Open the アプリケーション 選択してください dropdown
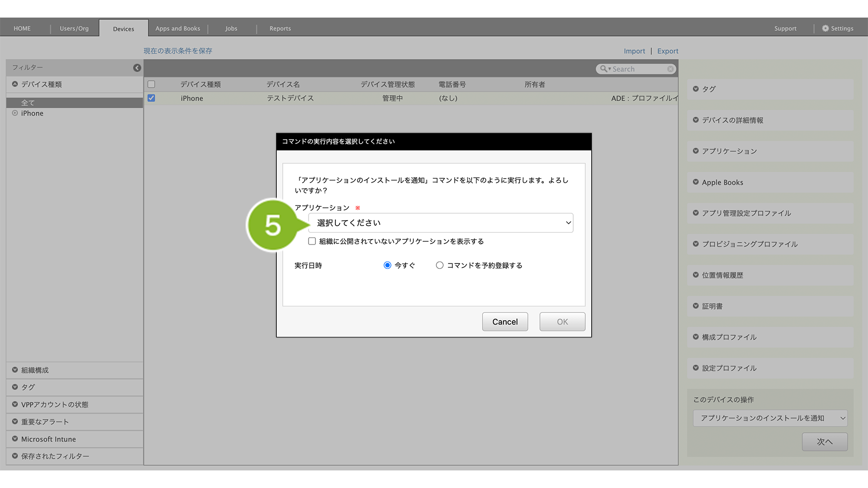 point(440,223)
